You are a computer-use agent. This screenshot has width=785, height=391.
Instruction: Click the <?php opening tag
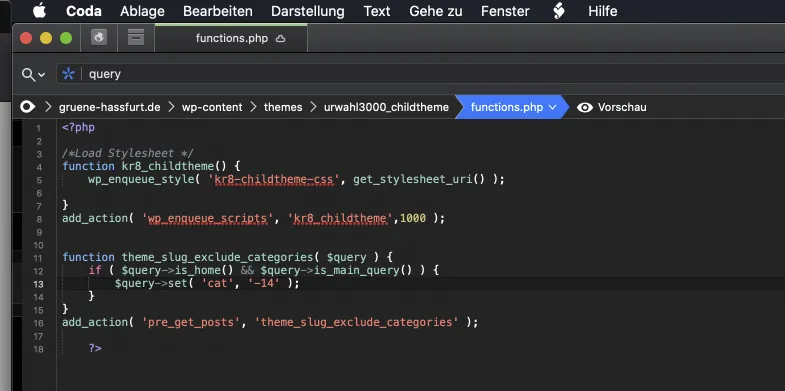click(x=78, y=127)
